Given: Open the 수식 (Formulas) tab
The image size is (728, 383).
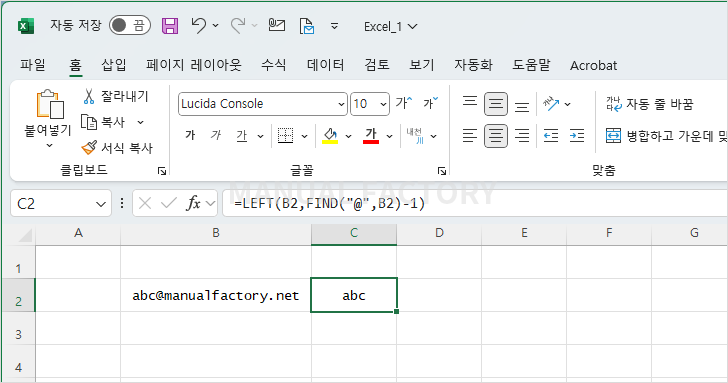Looking at the screenshot, I should [x=273, y=65].
